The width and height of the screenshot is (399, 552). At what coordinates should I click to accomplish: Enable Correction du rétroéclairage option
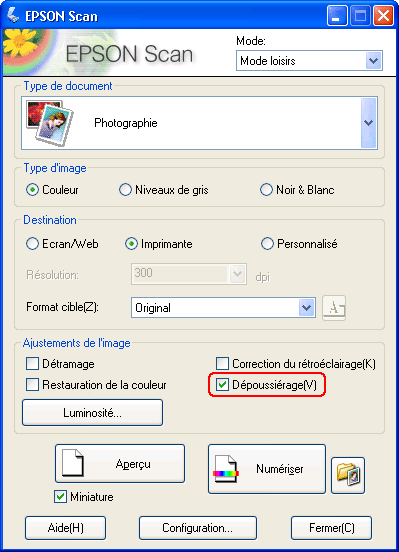[x=222, y=364]
